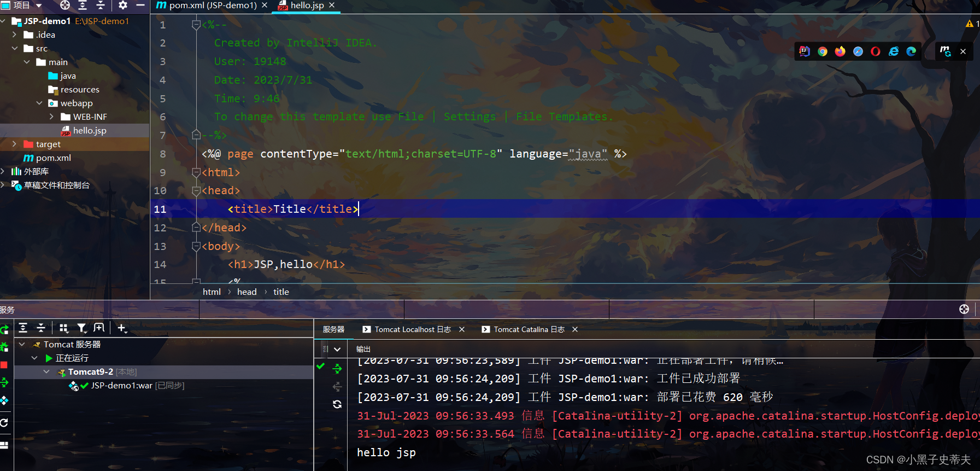Expand the WEB-INF folder
Screen dimensions: 980x471
pos(51,117)
